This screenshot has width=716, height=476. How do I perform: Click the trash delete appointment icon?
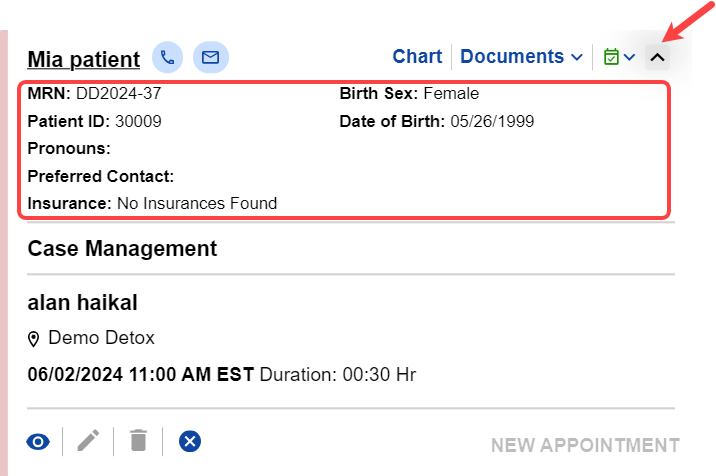click(x=139, y=440)
